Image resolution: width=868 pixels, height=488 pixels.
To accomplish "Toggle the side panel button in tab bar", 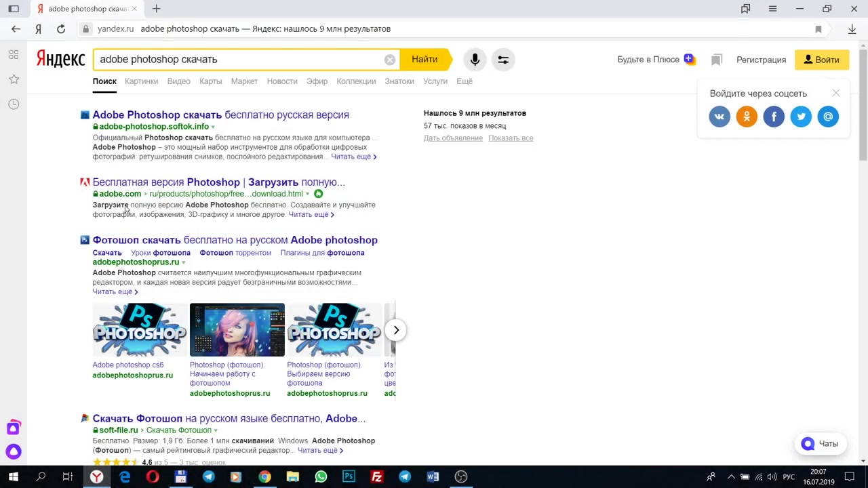I will click(x=14, y=9).
